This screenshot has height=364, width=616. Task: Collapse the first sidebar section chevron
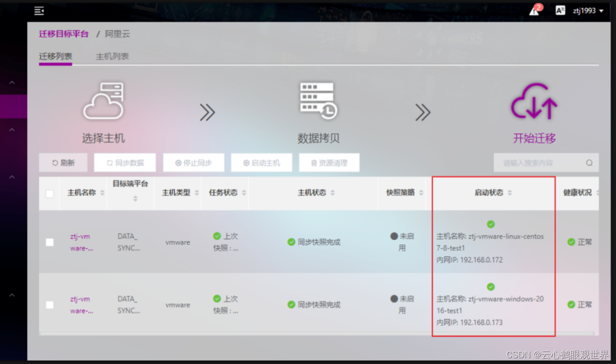click(x=12, y=83)
